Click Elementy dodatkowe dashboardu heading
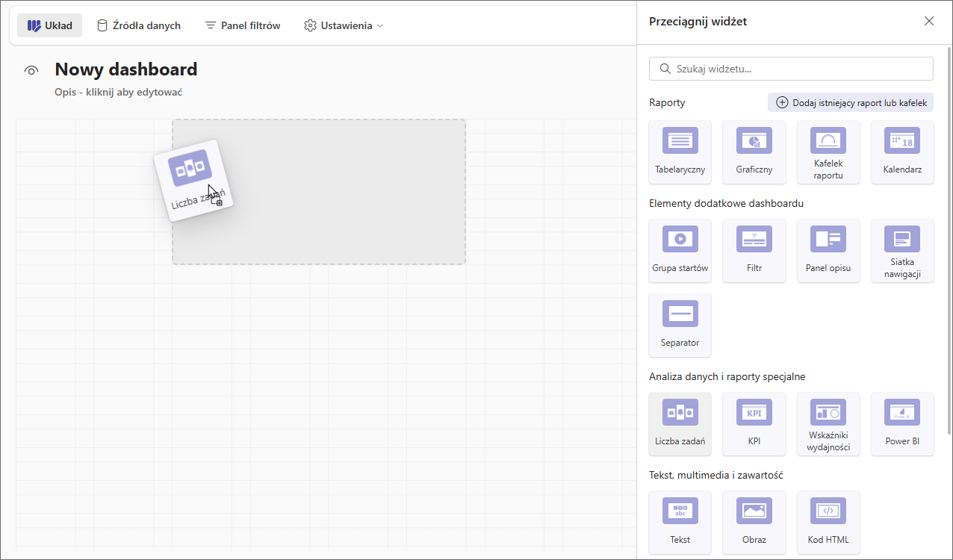This screenshot has width=953, height=560. (726, 203)
